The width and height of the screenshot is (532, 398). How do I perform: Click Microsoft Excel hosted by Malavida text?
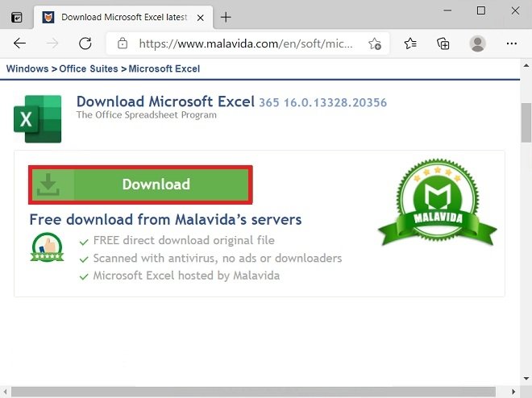pyautogui.click(x=187, y=276)
